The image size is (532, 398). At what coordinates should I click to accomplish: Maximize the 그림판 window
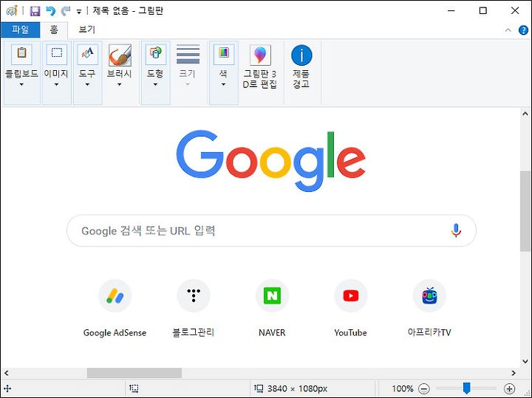tap(483, 11)
